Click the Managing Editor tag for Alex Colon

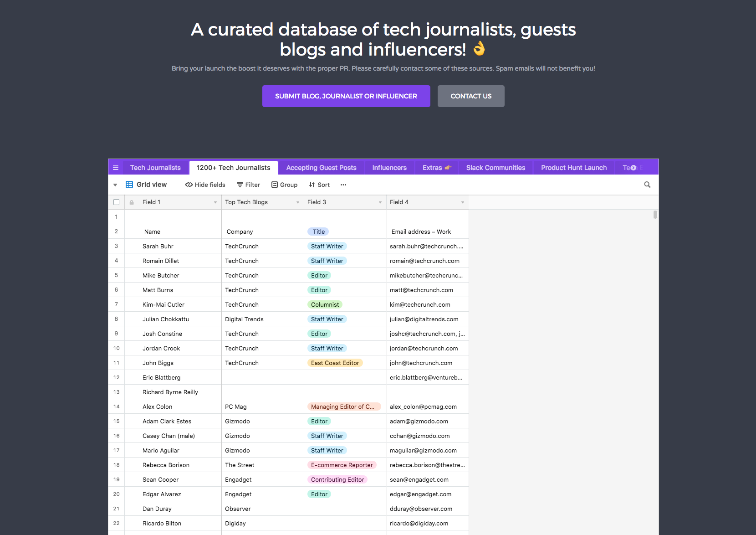click(344, 406)
